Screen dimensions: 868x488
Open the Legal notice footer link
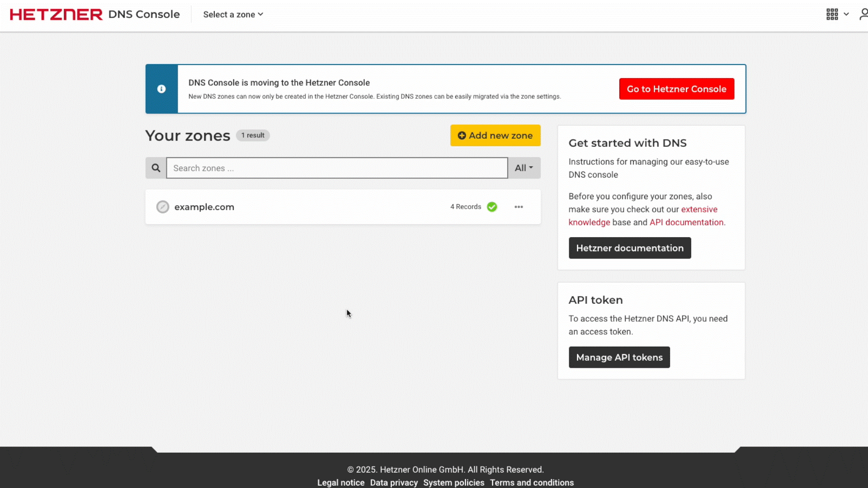[x=340, y=483]
